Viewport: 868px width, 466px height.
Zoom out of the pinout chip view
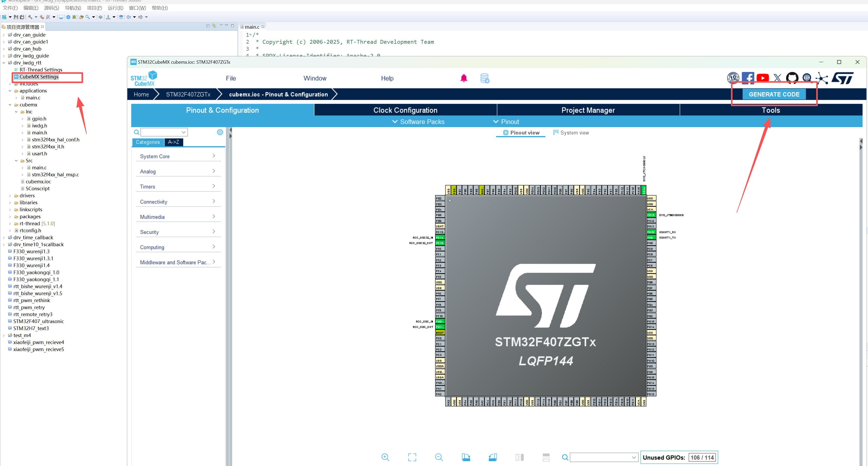[x=439, y=457]
